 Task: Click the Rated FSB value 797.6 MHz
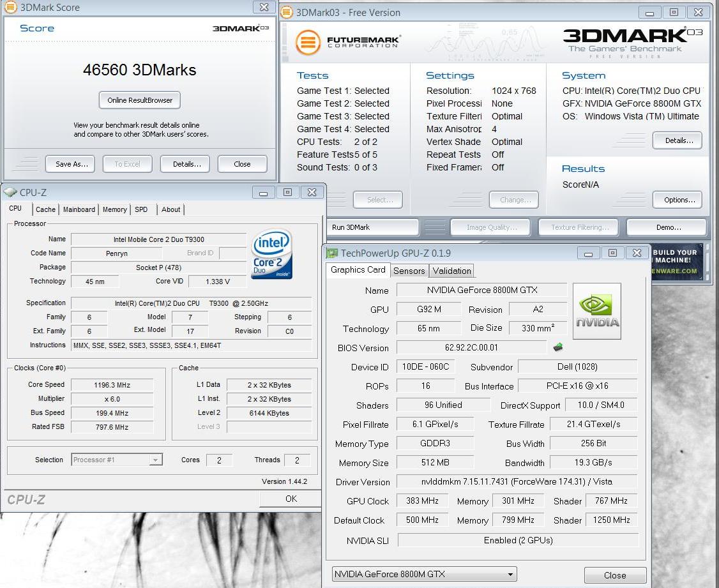click(x=112, y=427)
